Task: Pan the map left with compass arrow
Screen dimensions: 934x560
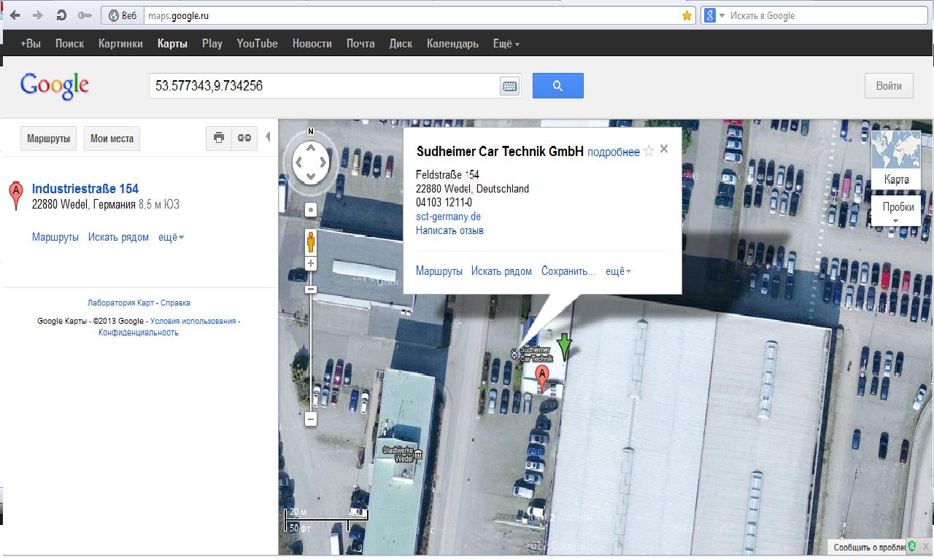Action: point(298,162)
